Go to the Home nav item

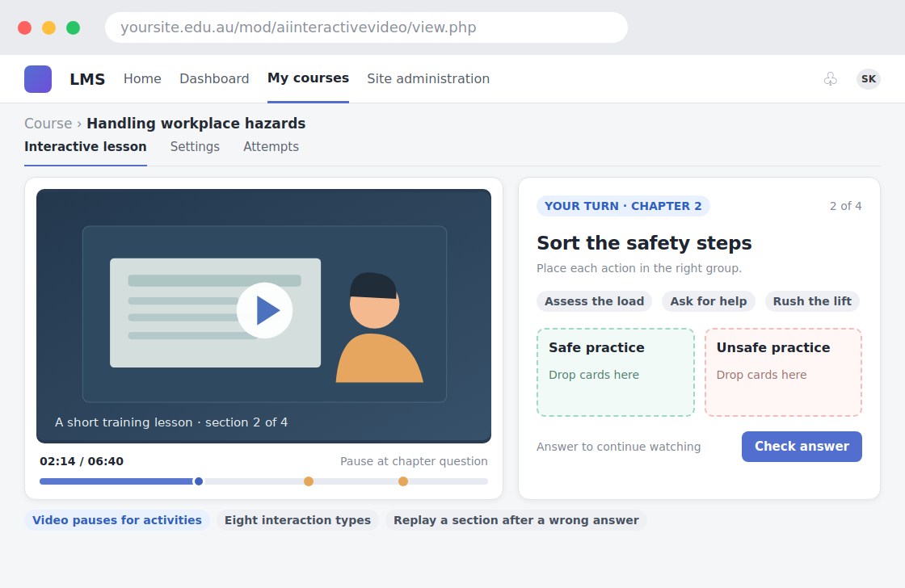click(x=142, y=78)
